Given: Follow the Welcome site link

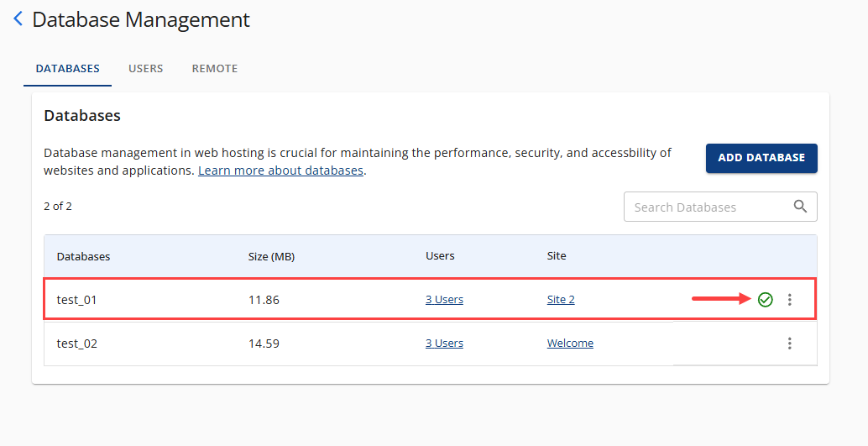Looking at the screenshot, I should point(570,344).
